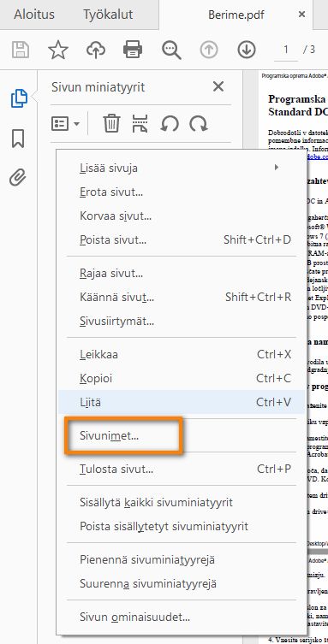Bookmark file with the star icon
This screenshot has width=328, height=644.
click(x=58, y=50)
